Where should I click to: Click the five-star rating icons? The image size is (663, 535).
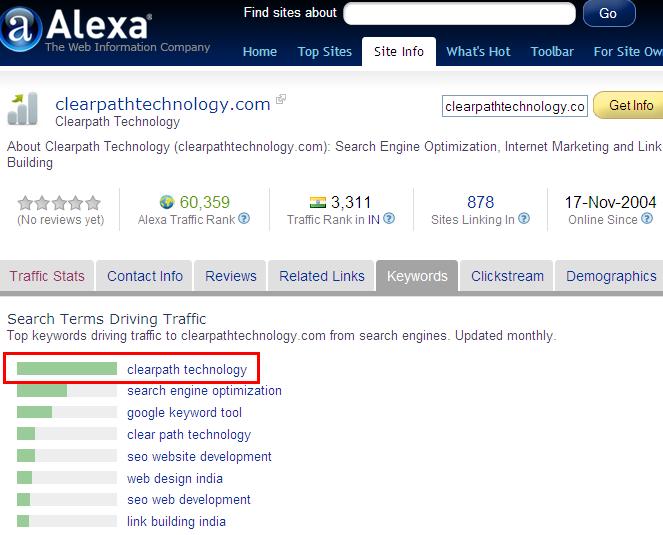(59, 203)
